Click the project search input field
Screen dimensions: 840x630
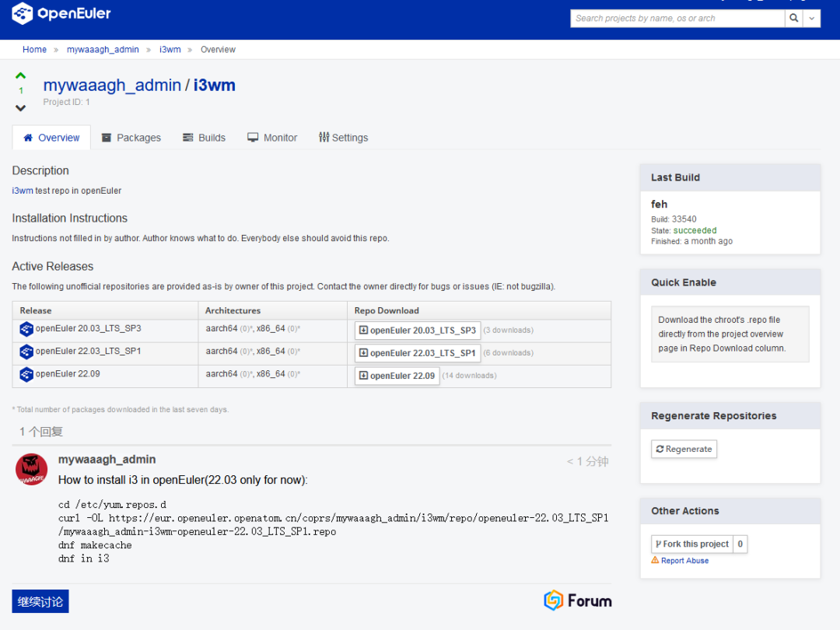point(677,18)
